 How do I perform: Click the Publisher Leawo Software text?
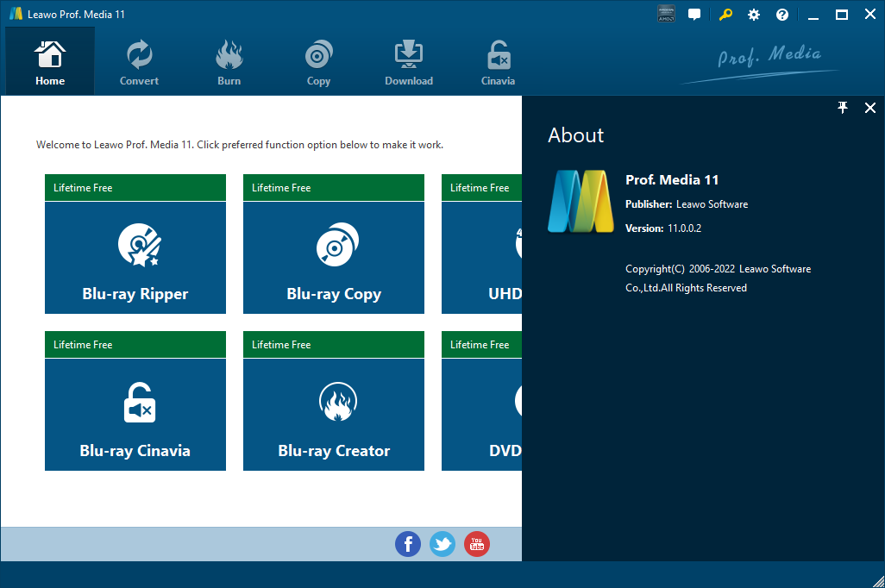tap(687, 204)
